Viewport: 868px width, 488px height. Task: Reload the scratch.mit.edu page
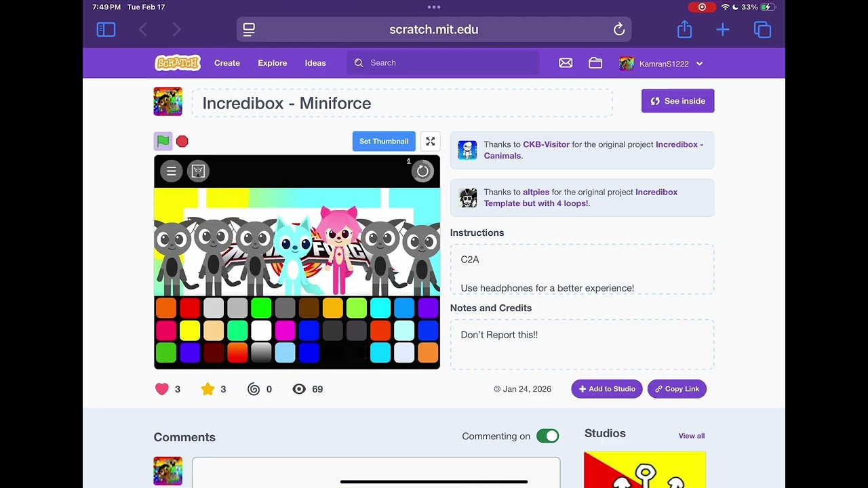618,29
